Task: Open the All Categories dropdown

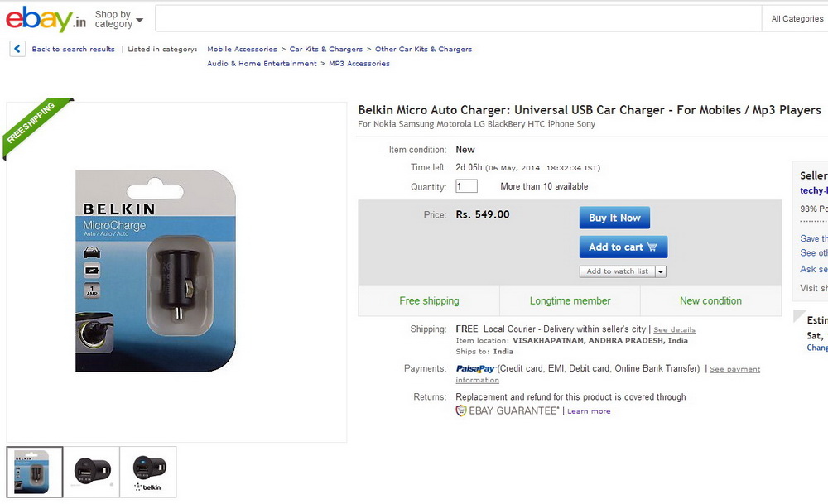Action: [x=797, y=19]
